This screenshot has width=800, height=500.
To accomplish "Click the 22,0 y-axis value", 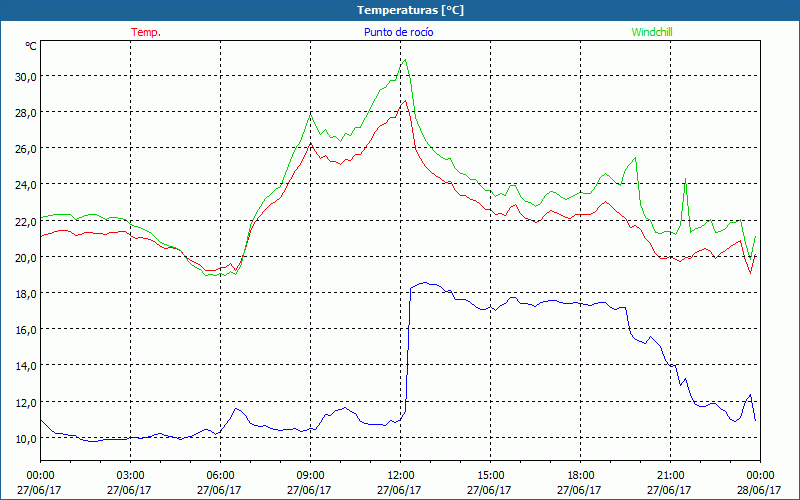I will click(25, 221).
